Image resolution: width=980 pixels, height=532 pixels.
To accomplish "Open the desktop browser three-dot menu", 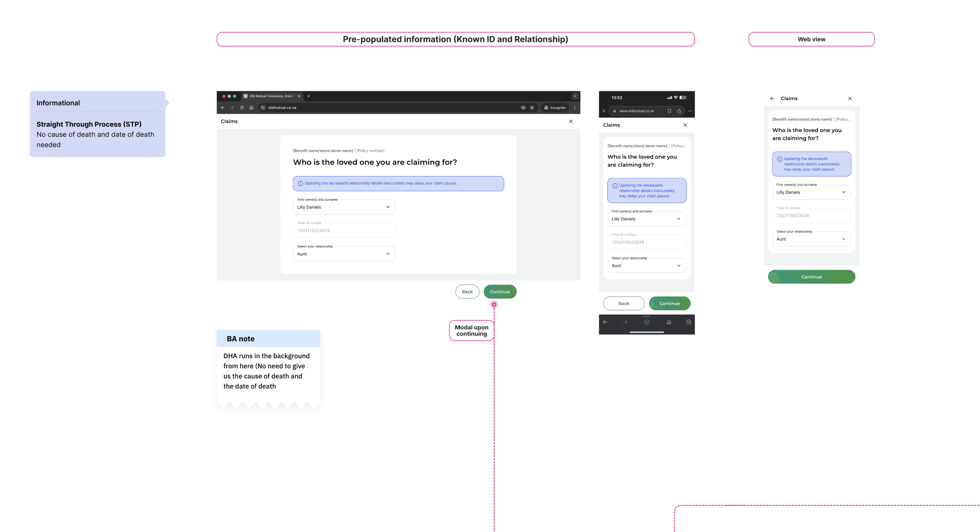I will click(575, 108).
